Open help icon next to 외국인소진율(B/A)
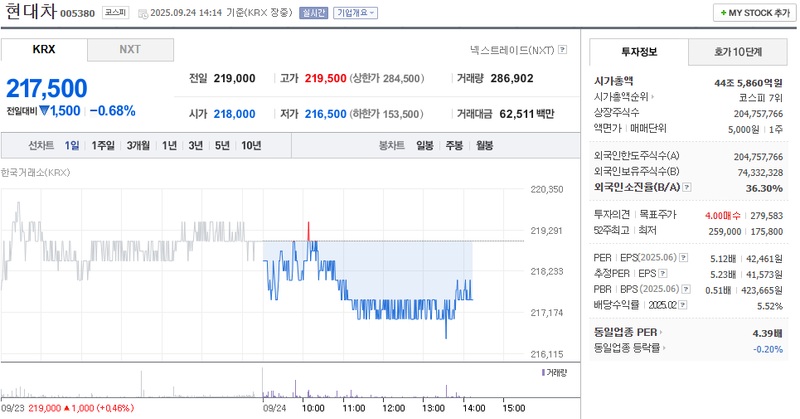This screenshot has width=800, height=419. coord(687,187)
